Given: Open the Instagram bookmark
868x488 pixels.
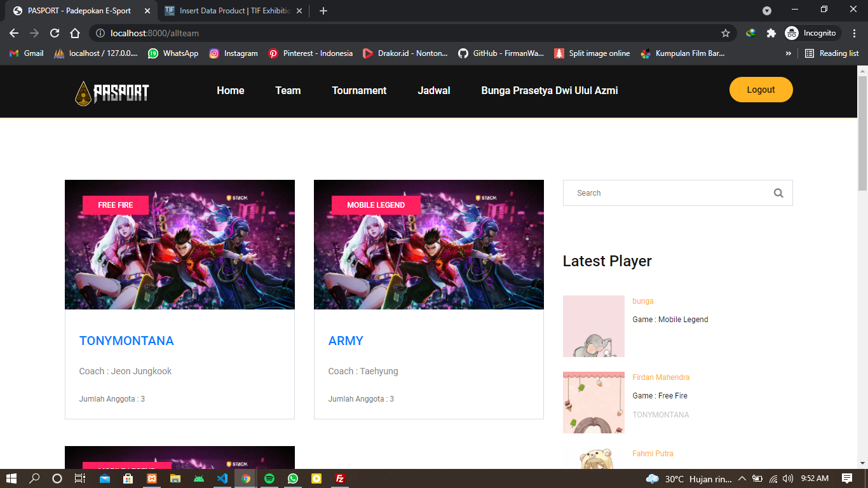Looking at the screenshot, I should coord(233,53).
